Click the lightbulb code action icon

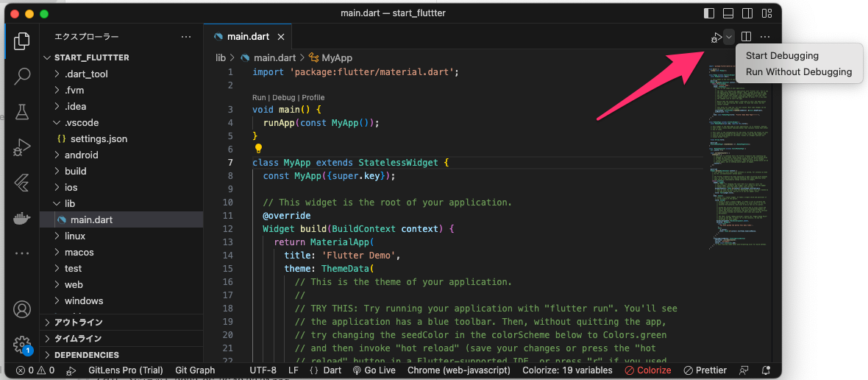tap(257, 149)
